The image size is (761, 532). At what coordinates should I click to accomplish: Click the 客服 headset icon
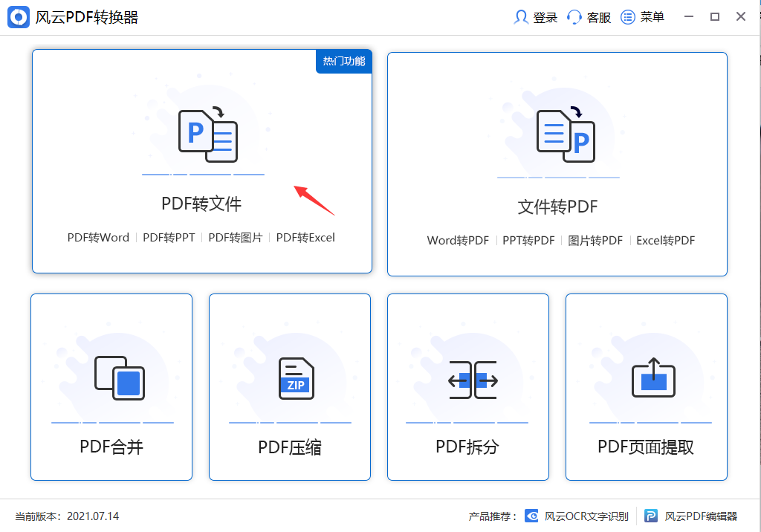tap(574, 17)
